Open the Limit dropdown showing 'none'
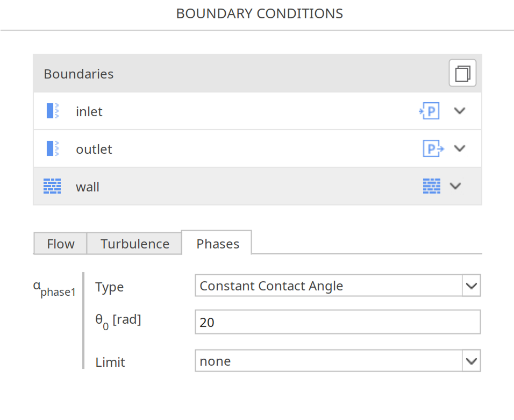514x420 pixels. 472,361
